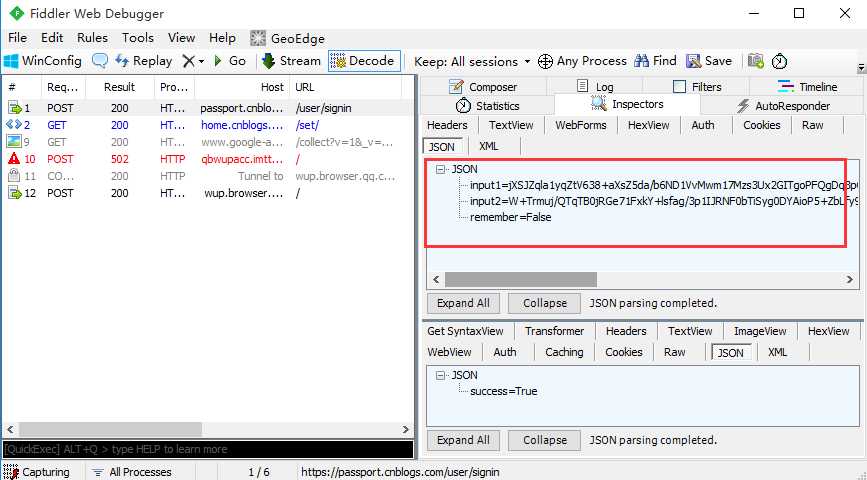Image resolution: width=867 pixels, height=480 pixels.
Task: Select session 12 wup.browser POST
Action: (208, 193)
